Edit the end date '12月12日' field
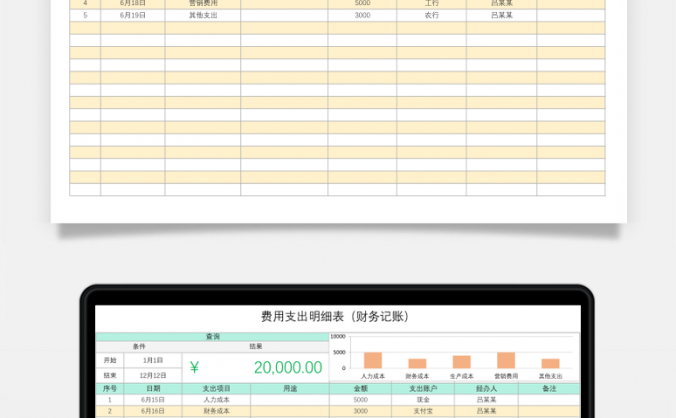Image resolution: width=676 pixels, height=418 pixels. (x=153, y=375)
